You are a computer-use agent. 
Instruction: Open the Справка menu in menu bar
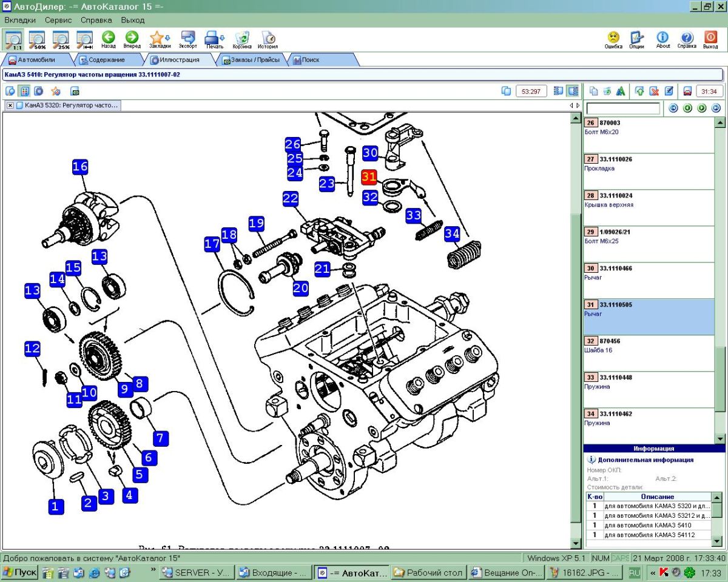[96, 20]
